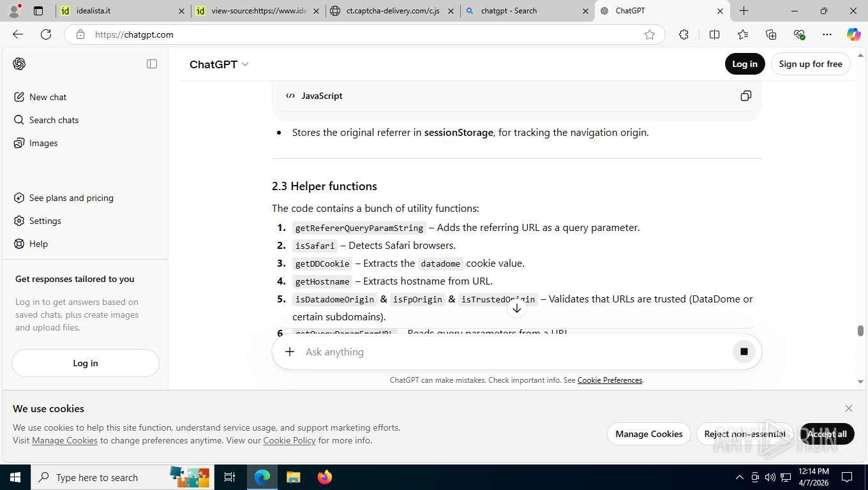Go back with browser back arrow
868x490 pixels.
(x=18, y=34)
